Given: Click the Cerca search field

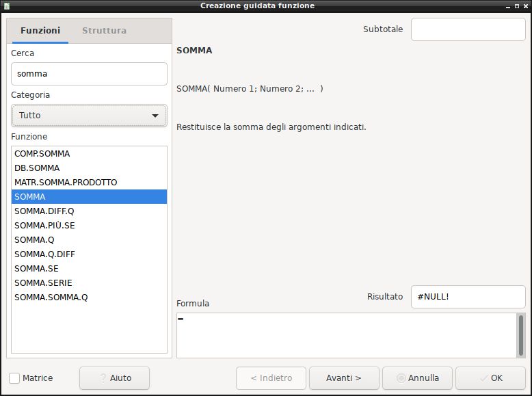Looking at the screenshot, I should (x=89, y=74).
